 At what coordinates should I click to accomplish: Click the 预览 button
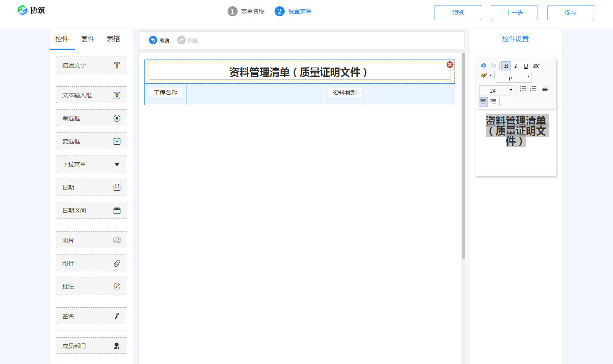click(x=458, y=12)
